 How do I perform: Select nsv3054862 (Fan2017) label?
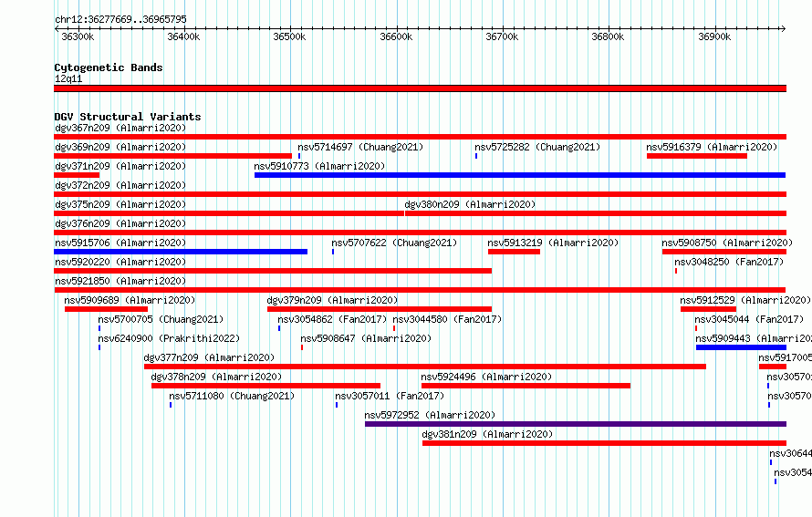coord(332,319)
